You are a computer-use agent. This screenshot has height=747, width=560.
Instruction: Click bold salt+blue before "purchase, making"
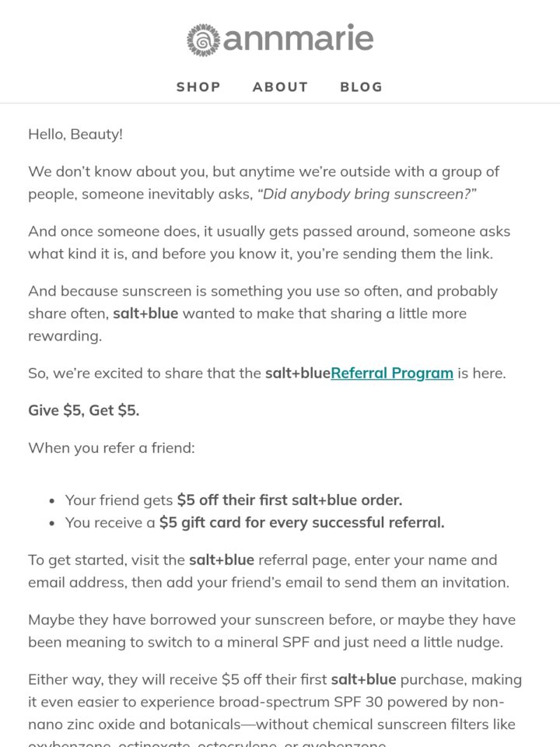tap(363, 679)
